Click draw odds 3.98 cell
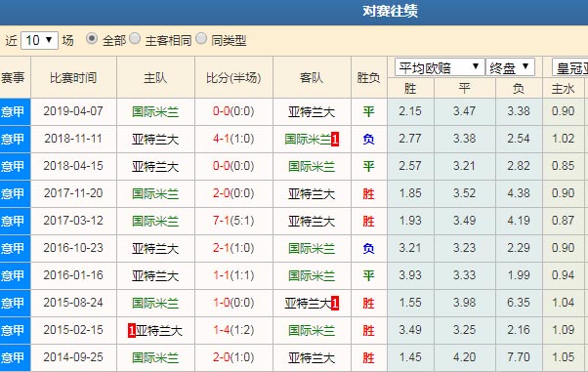 click(x=464, y=303)
